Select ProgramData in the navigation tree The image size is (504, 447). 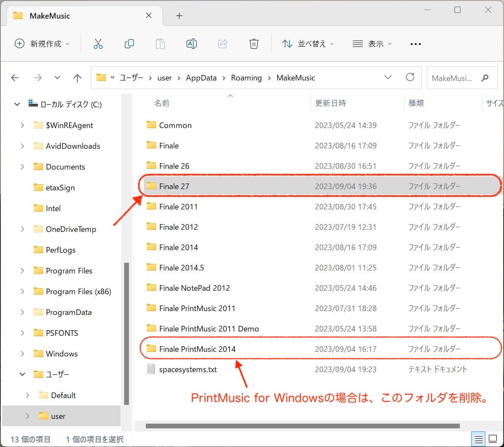(68, 312)
